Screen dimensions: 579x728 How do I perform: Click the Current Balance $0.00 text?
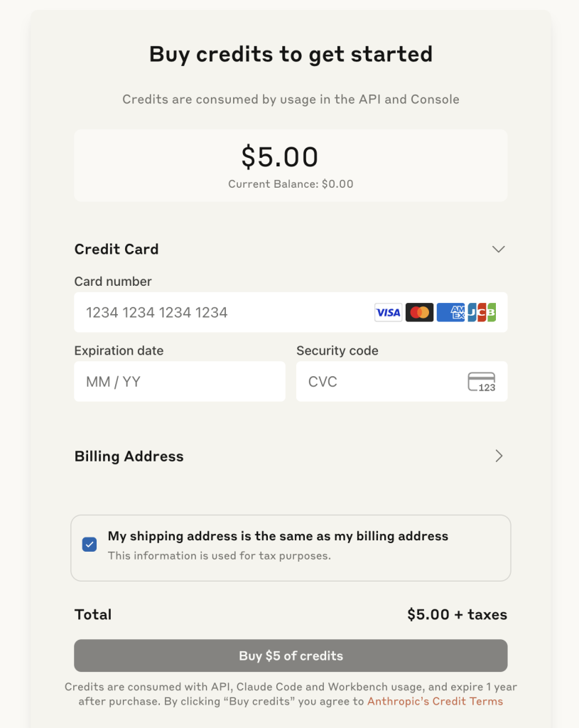pos(291,184)
